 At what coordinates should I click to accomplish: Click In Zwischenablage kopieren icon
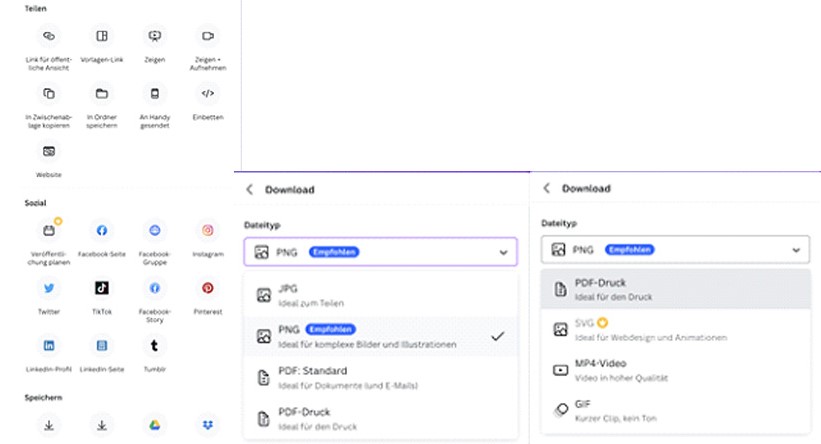coord(49,94)
